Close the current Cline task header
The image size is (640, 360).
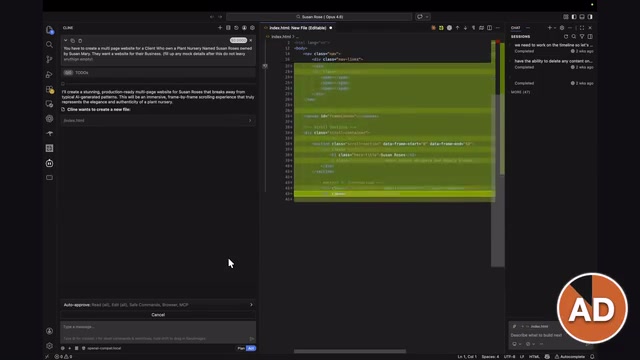coord(251,40)
